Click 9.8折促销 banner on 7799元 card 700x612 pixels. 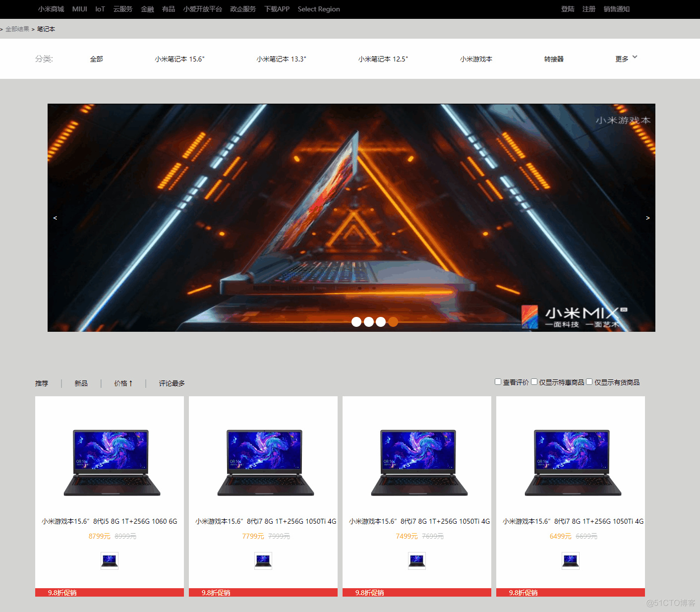(263, 593)
